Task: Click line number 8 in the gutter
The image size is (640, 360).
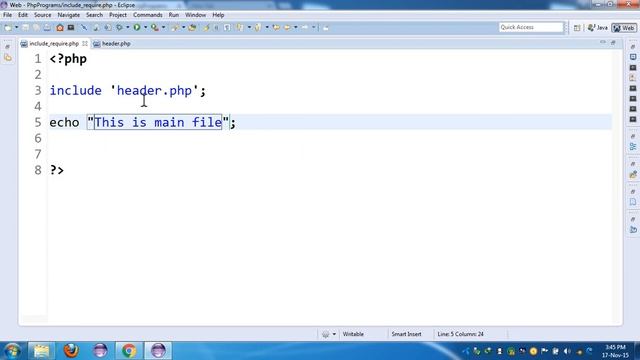Action: (x=38, y=170)
